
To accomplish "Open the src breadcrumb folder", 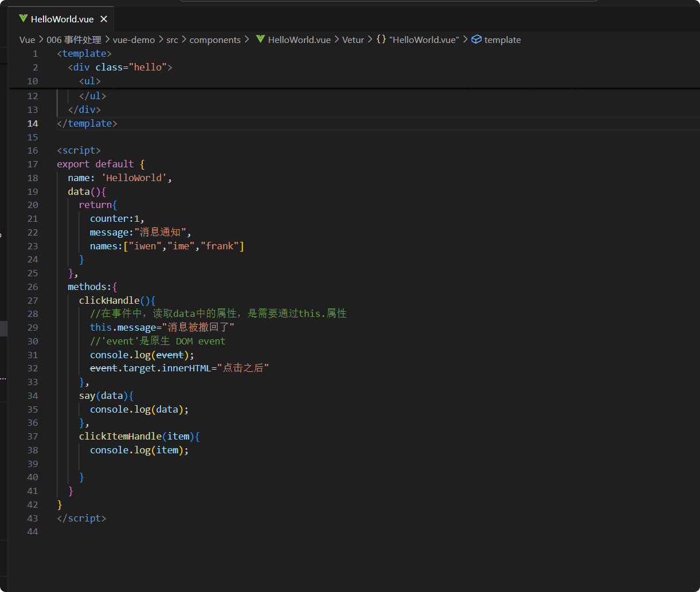I will (x=172, y=40).
